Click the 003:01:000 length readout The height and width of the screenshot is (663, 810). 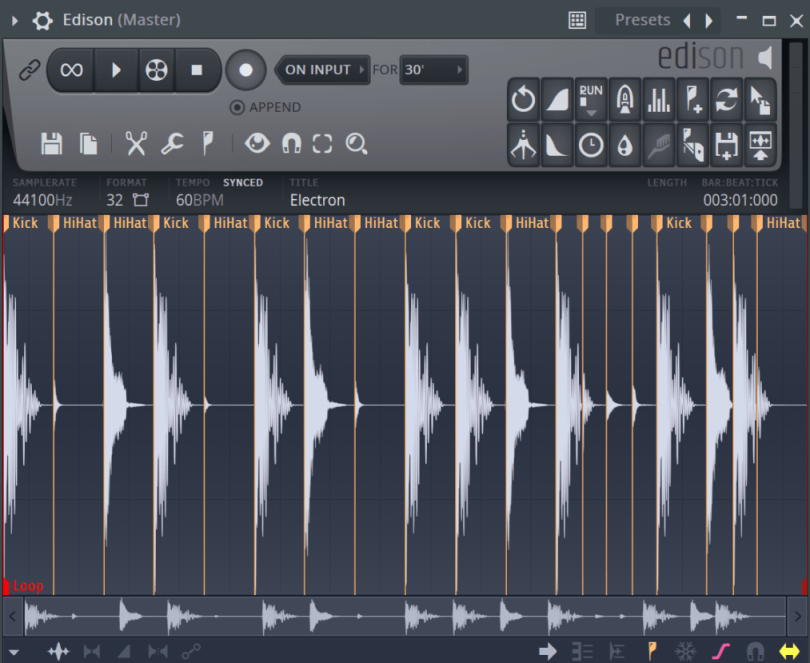740,200
